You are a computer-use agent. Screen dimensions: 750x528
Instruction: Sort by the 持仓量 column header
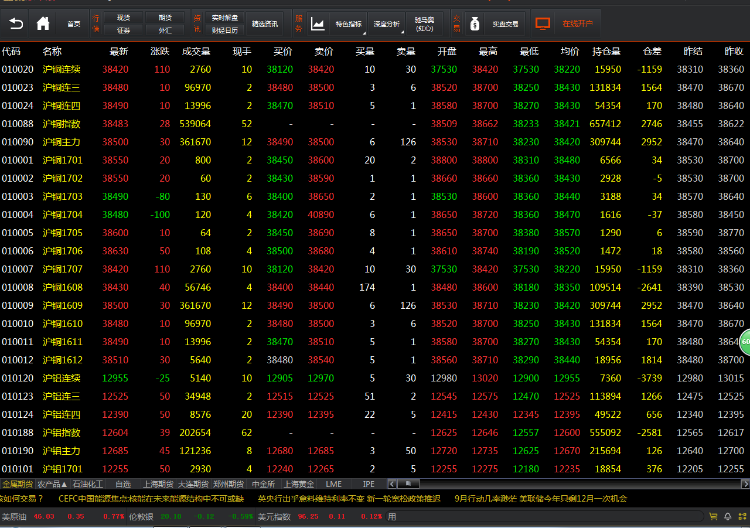click(x=606, y=52)
